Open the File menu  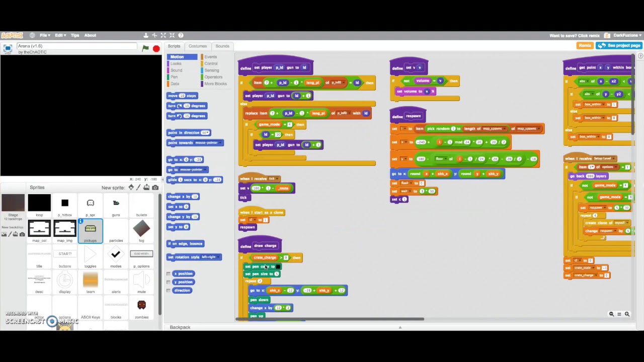click(x=45, y=35)
